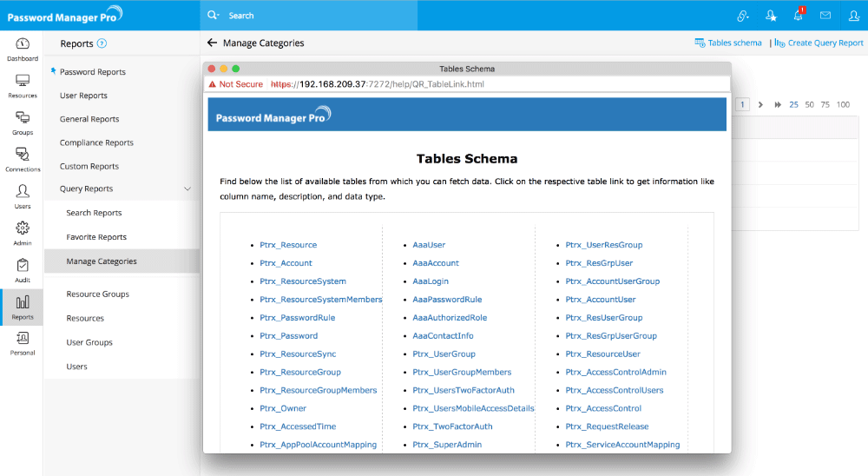Open the AaaLogin table link
Viewport: 868px width, 476px height.
point(431,281)
